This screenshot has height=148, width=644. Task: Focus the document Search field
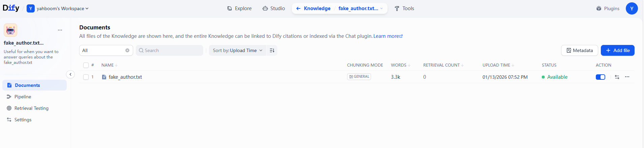pos(170,50)
